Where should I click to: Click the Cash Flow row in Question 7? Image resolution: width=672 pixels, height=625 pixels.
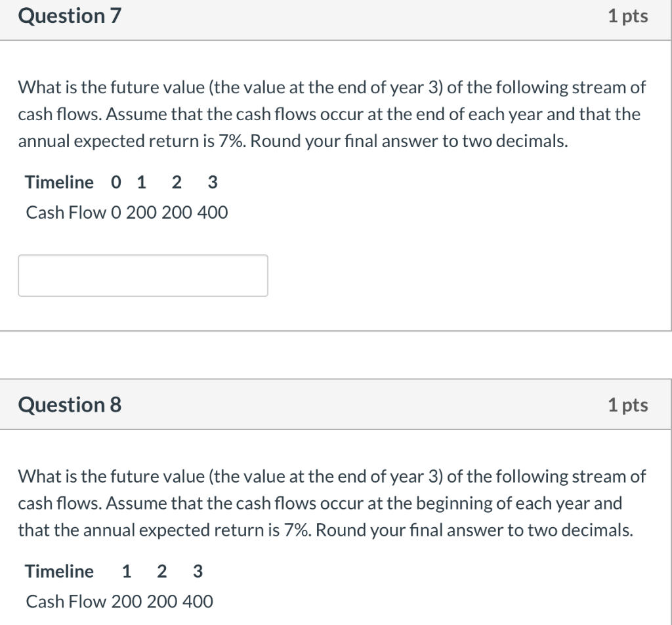pyautogui.click(x=127, y=212)
